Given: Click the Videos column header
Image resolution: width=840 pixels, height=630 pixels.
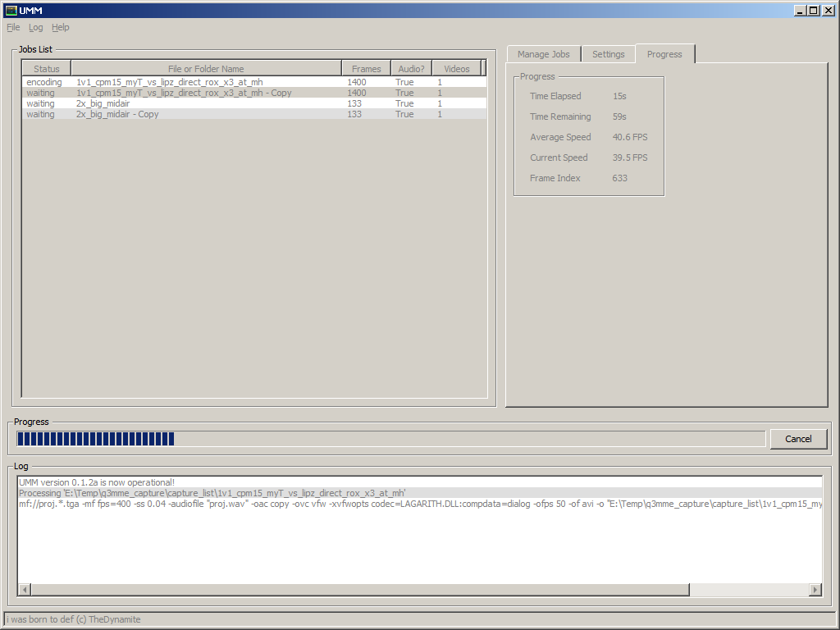Looking at the screenshot, I should pos(457,69).
